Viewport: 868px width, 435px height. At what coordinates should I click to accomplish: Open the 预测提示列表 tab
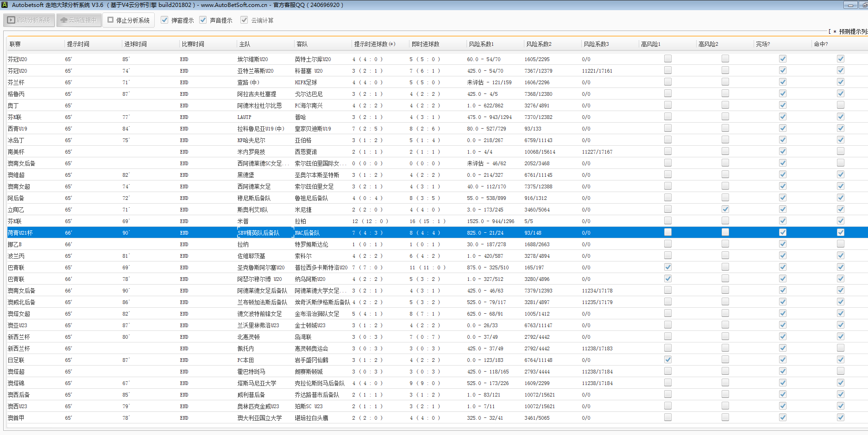852,31
